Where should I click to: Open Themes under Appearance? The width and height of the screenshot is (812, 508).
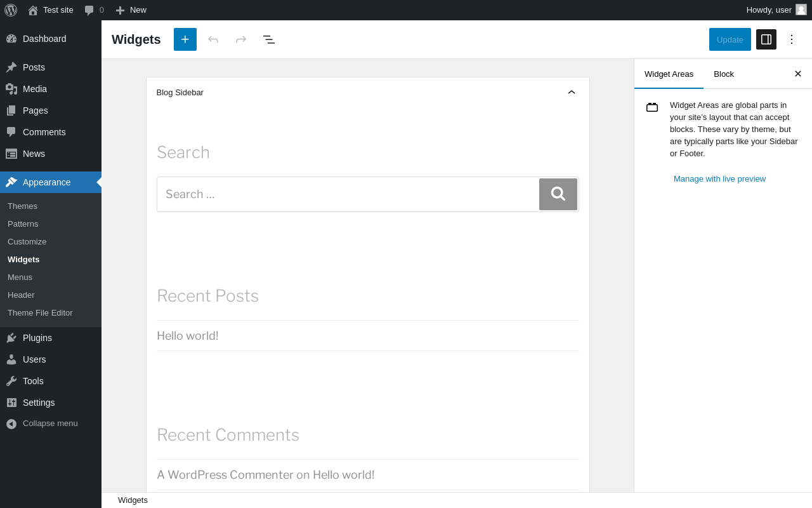[22, 206]
